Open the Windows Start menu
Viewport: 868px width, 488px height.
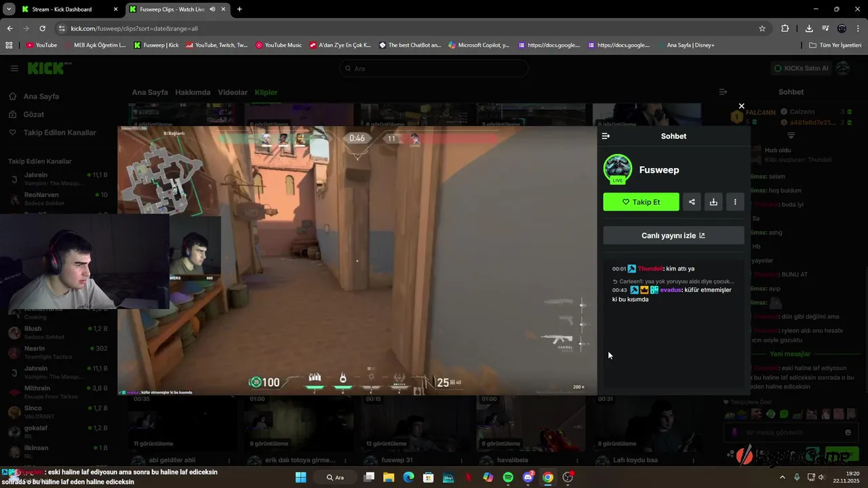pos(301,477)
